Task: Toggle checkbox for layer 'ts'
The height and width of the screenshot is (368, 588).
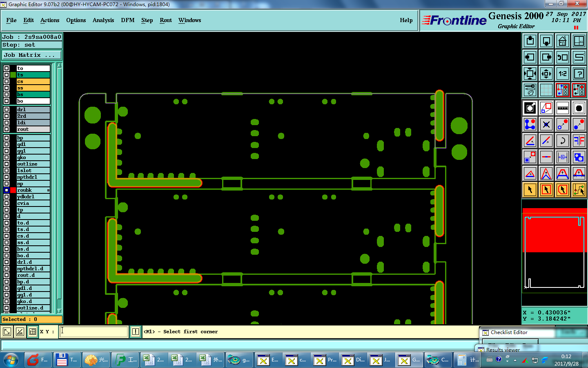Action: click(7, 75)
